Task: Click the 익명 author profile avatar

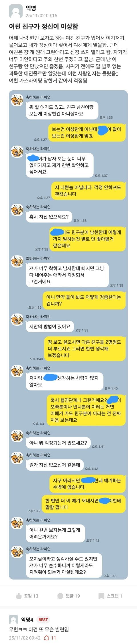Action: click(x=16, y=12)
